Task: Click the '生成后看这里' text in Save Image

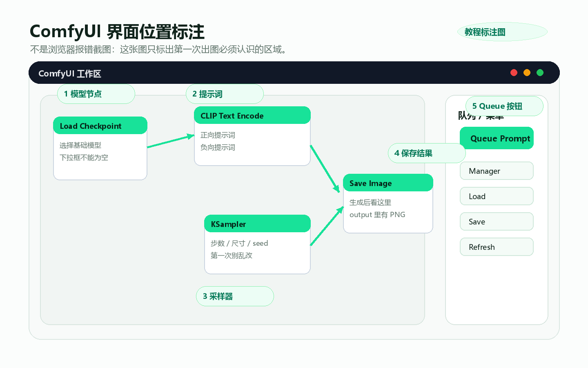Action: [x=370, y=202]
